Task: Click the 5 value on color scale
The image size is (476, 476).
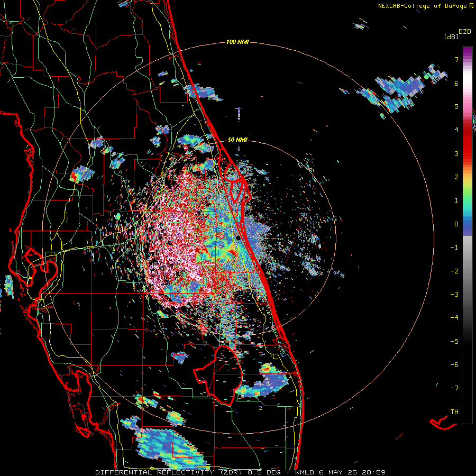Action: [x=456, y=107]
